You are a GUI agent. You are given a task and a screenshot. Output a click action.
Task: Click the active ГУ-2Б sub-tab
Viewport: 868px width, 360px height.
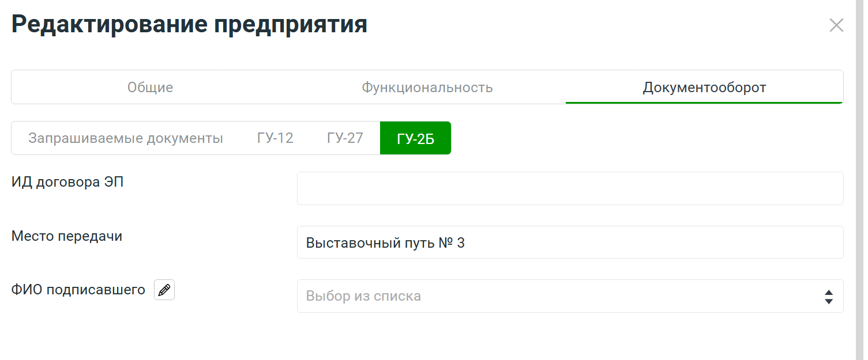(x=415, y=138)
